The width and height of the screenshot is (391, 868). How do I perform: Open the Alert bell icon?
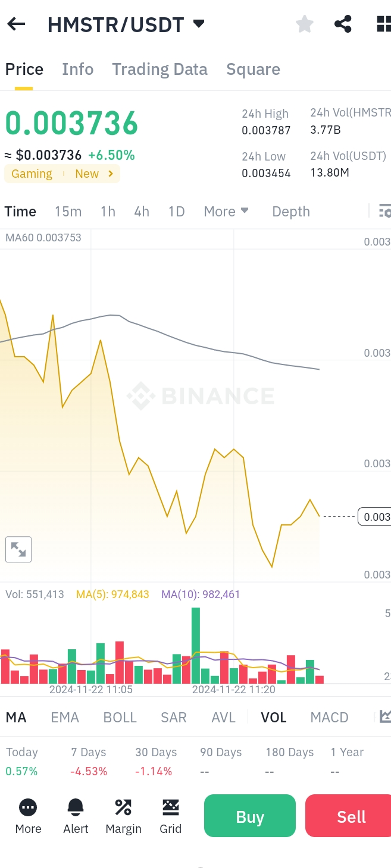coord(76,816)
